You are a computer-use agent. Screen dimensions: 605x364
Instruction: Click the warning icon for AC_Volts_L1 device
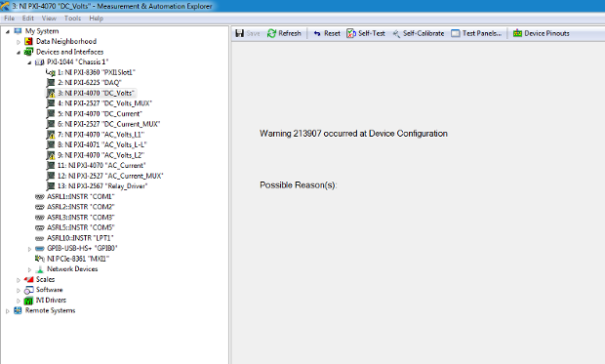pos(51,135)
